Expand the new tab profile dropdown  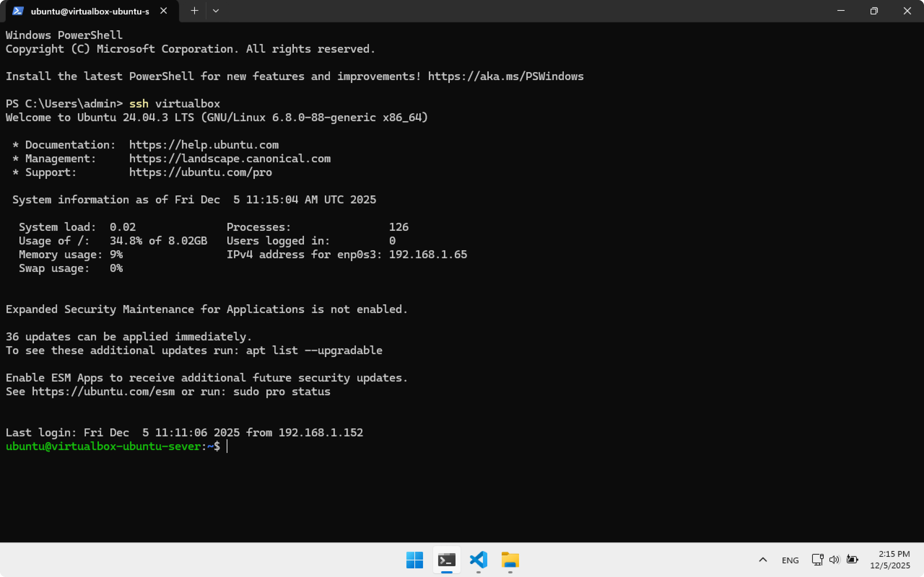click(x=216, y=11)
